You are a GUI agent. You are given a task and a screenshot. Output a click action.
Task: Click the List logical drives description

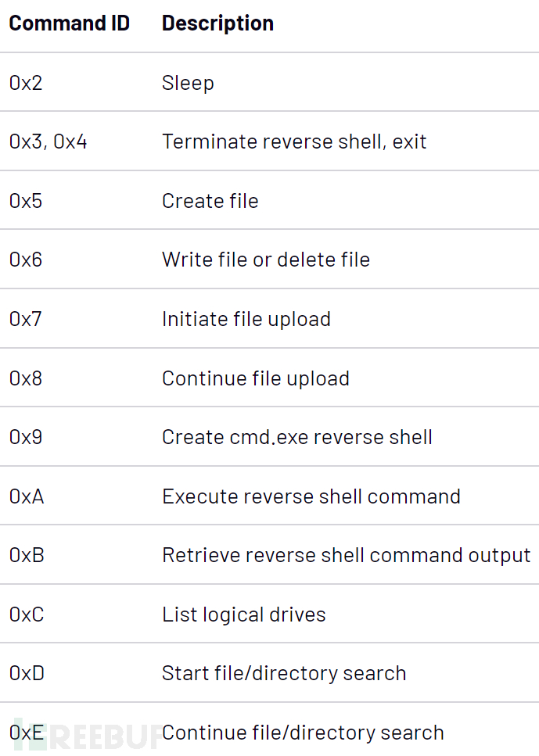point(243,614)
